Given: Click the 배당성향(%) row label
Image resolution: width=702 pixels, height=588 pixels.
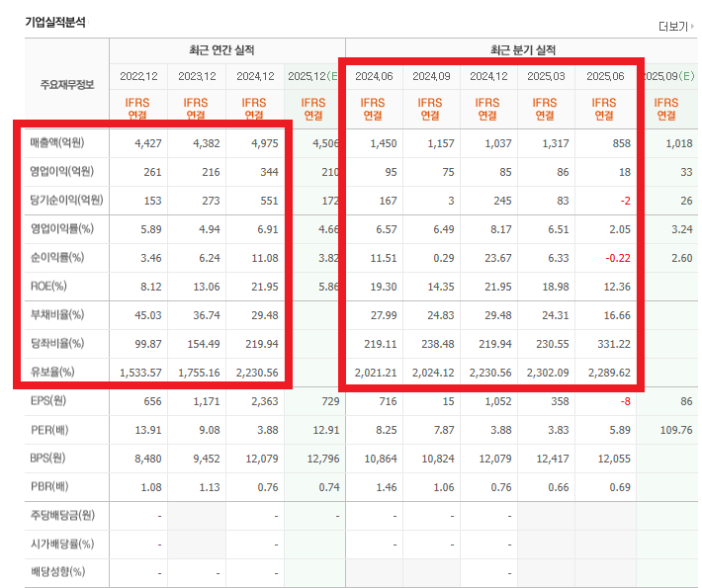Looking at the screenshot, I should click(57, 571).
